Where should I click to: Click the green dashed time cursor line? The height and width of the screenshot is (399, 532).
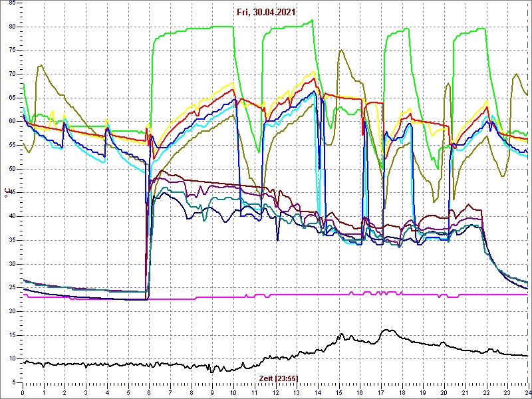click(x=527, y=192)
